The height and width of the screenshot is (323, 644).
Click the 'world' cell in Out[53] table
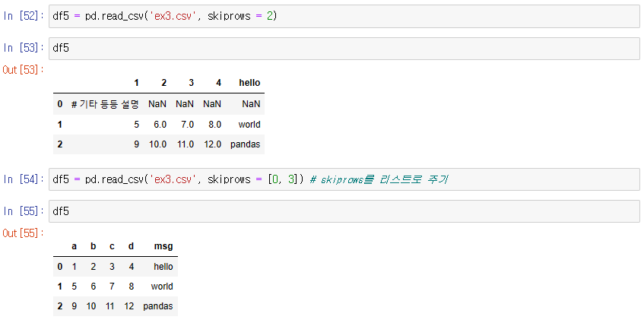(249, 125)
